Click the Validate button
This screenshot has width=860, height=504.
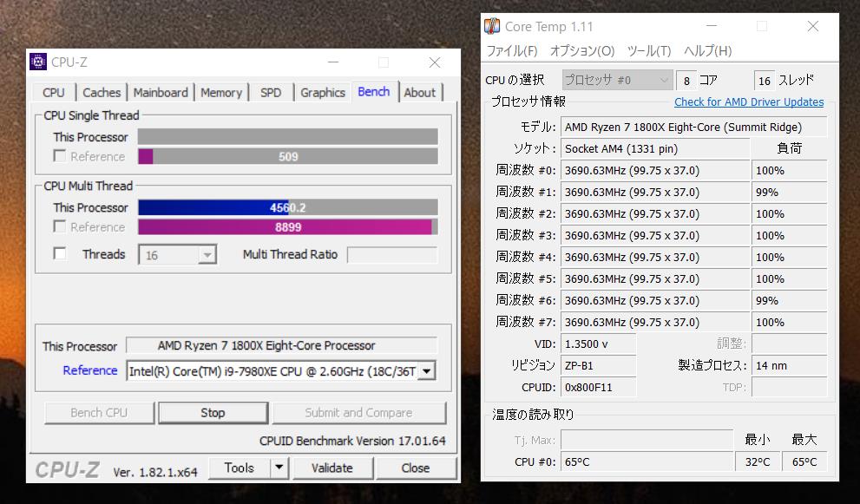click(332, 468)
